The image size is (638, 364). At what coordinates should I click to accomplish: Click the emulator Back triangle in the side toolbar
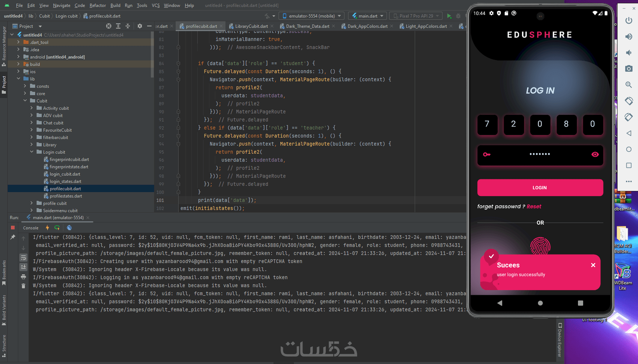click(629, 133)
